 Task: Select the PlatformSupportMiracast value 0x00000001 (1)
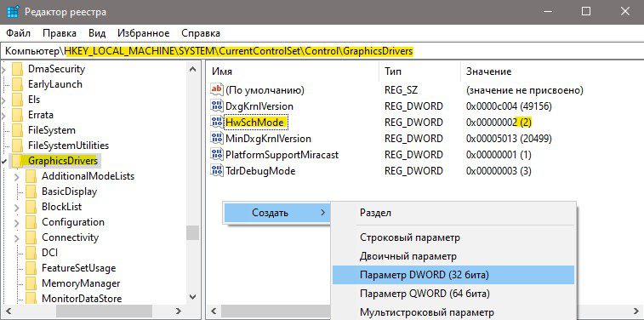click(x=499, y=155)
